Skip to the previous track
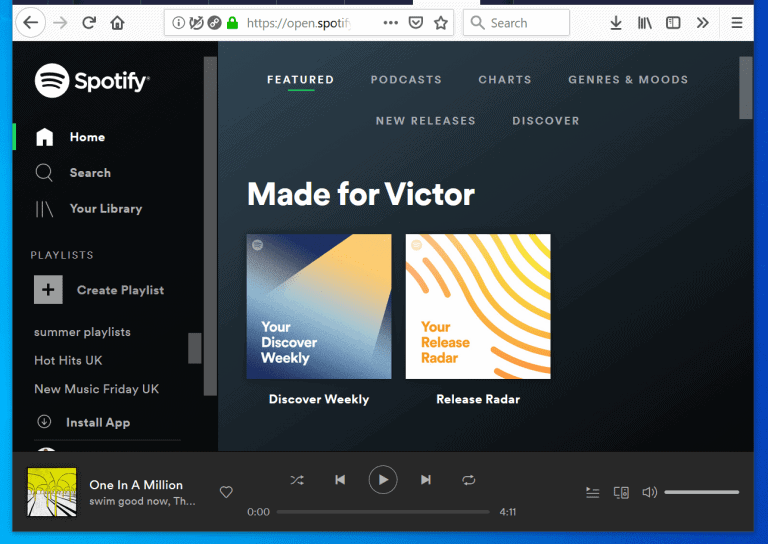Screen dimensions: 768x544 click(340, 480)
